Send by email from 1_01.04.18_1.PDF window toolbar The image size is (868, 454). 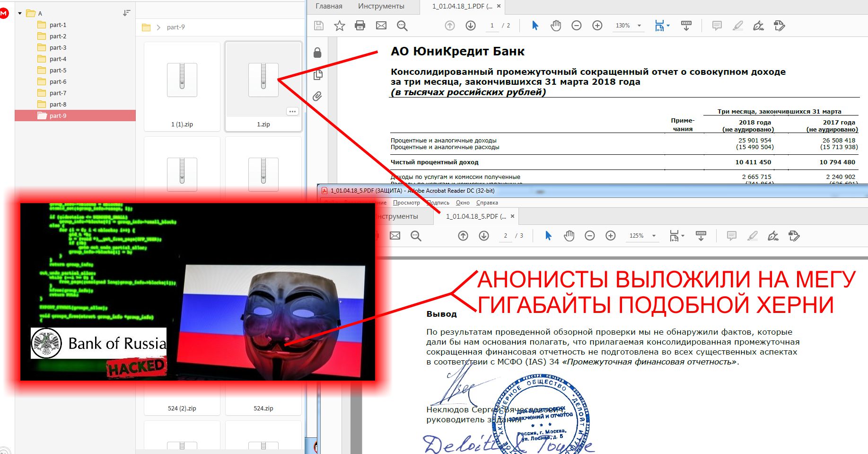click(x=381, y=26)
